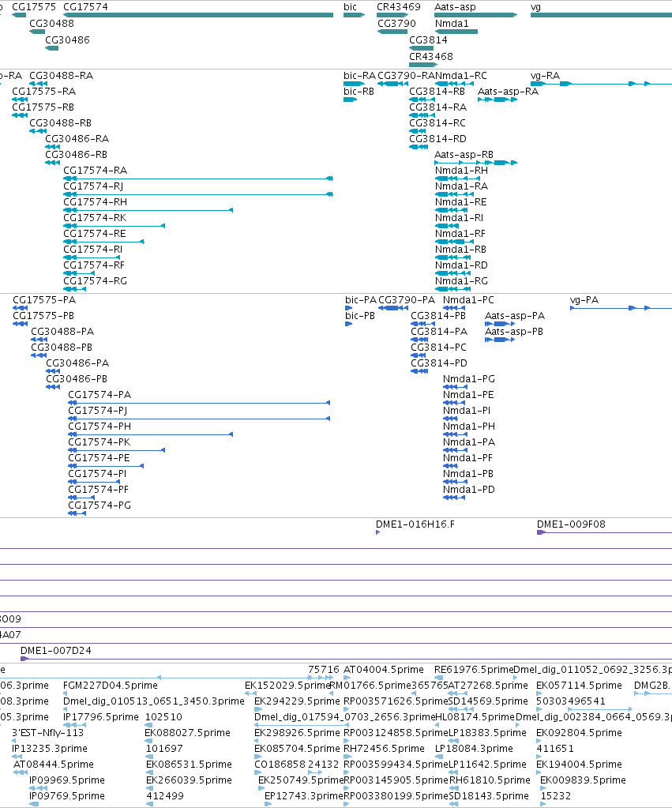Viewport: 672px width, 808px height.
Task: Open protein Nmda1-PD
Action: tap(469, 490)
